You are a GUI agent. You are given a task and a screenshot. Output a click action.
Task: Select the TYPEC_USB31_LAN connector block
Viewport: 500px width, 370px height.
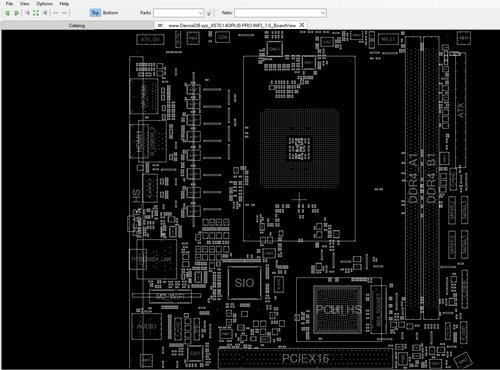(x=157, y=259)
